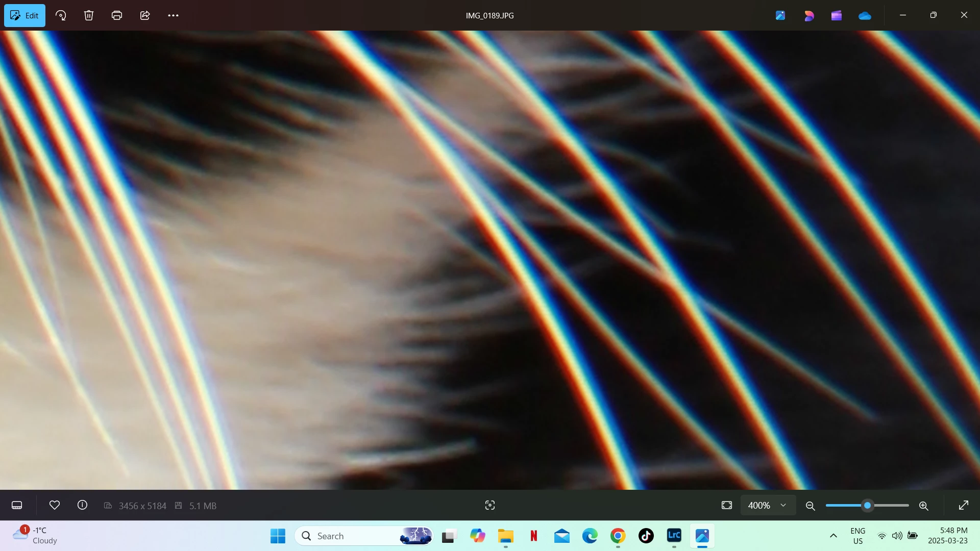Open Clipchamp from the title bar
980x551 pixels.
pyautogui.click(x=837, y=16)
